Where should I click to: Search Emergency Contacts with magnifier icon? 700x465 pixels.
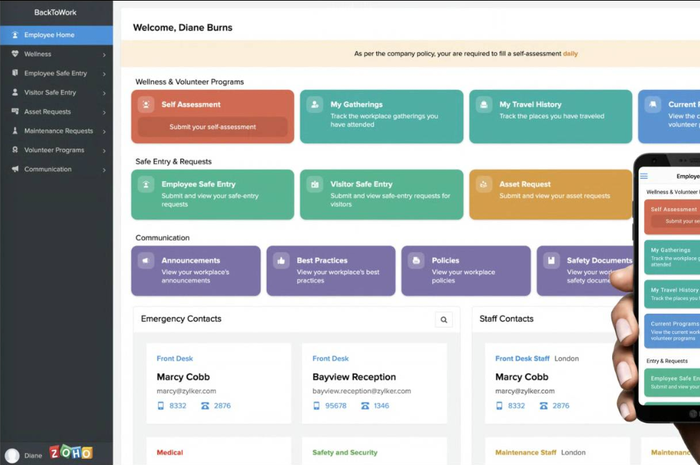click(x=444, y=320)
